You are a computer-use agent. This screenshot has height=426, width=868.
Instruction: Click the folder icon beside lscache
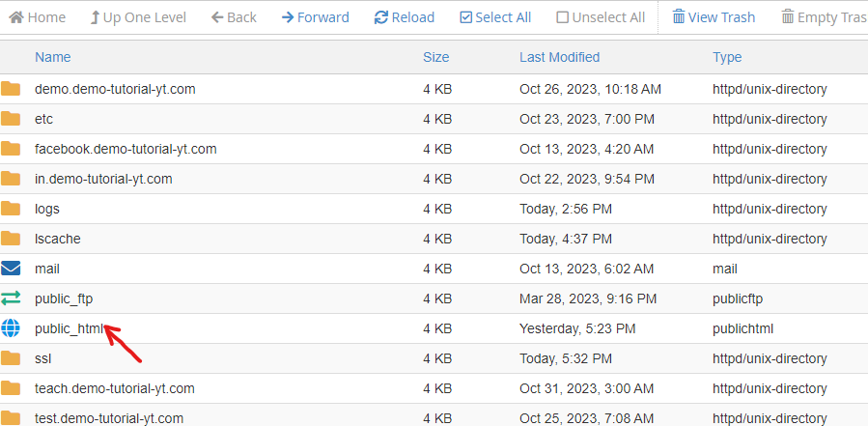(11, 239)
